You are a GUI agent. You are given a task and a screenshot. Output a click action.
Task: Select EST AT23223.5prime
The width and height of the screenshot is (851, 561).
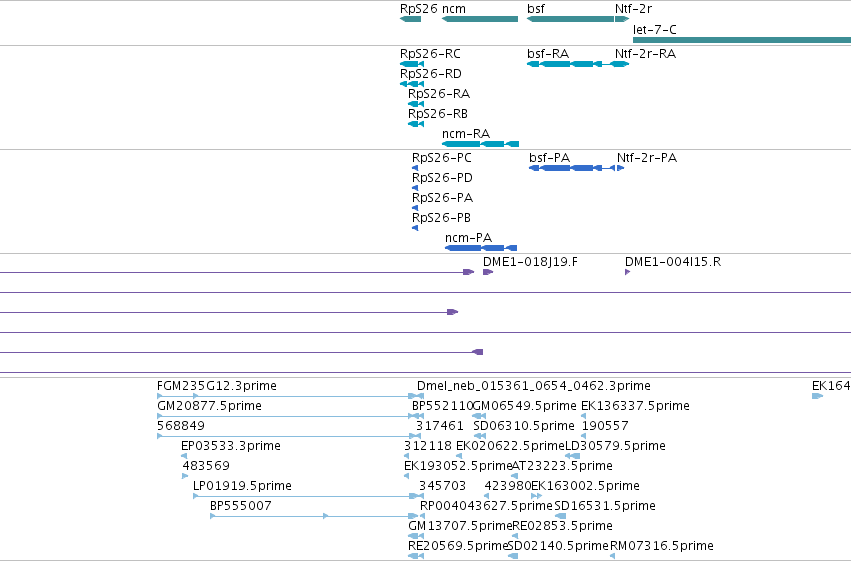(x=563, y=466)
